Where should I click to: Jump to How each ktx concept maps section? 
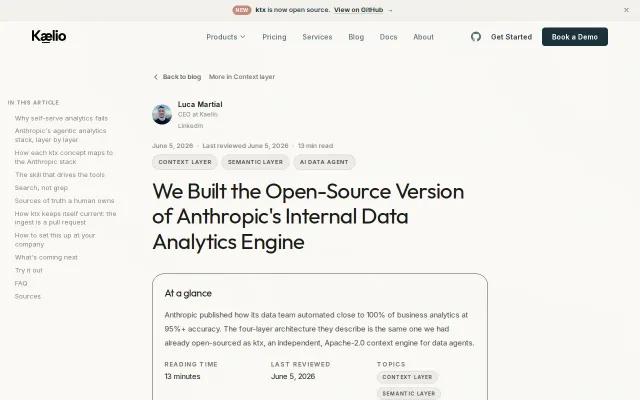pyautogui.click(x=64, y=157)
